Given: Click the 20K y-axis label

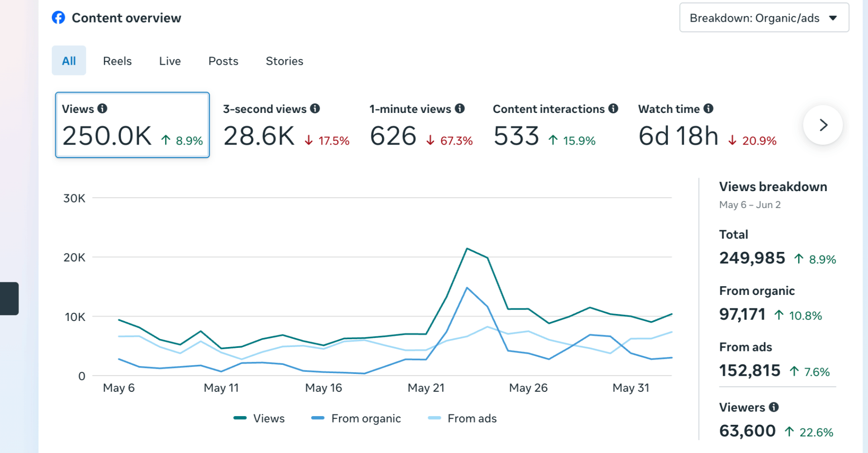Looking at the screenshot, I should 74,258.
